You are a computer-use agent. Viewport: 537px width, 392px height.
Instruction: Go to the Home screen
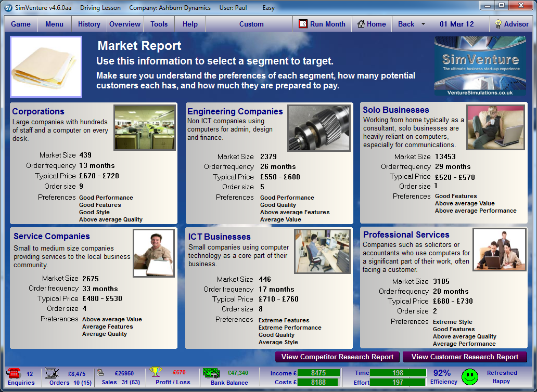(x=372, y=24)
